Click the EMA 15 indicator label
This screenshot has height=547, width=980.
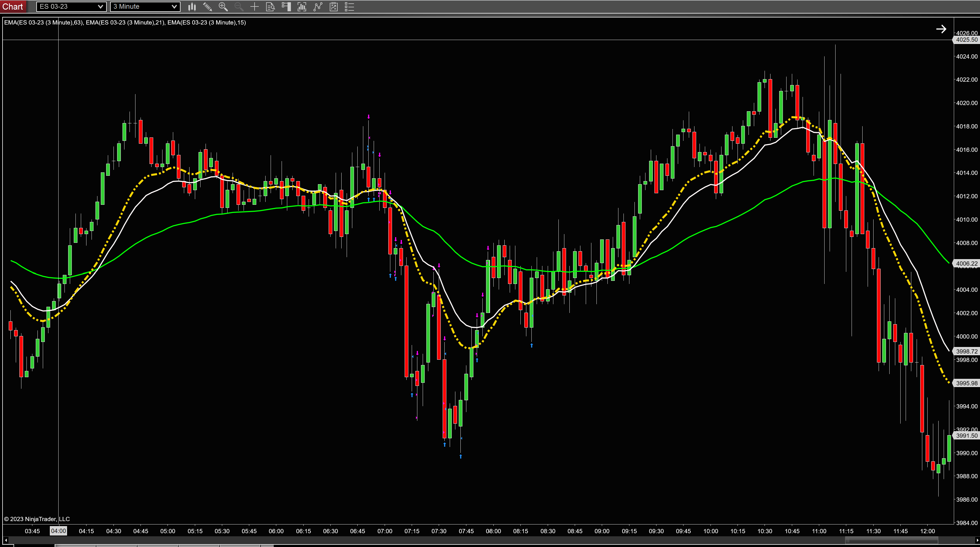pyautogui.click(x=207, y=23)
